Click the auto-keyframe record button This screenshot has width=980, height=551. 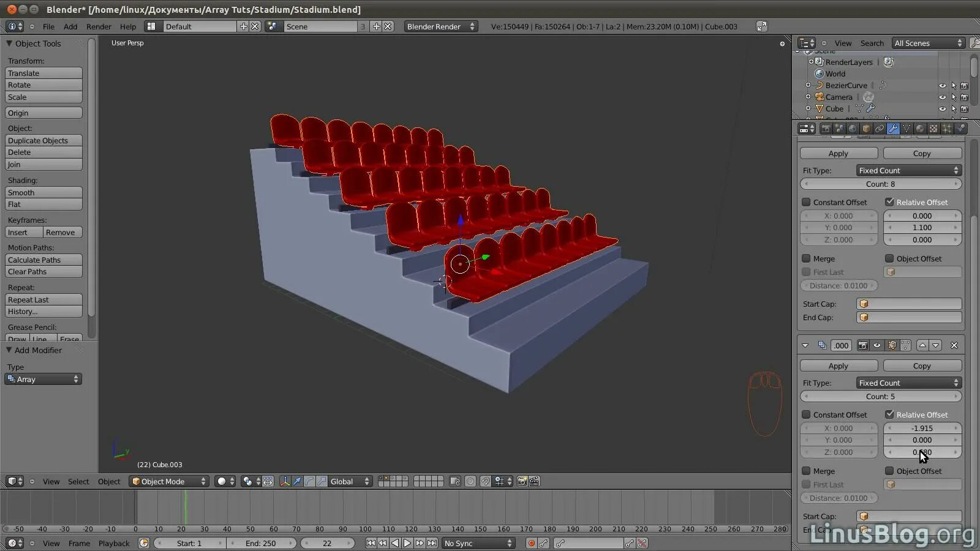pyautogui.click(x=531, y=543)
